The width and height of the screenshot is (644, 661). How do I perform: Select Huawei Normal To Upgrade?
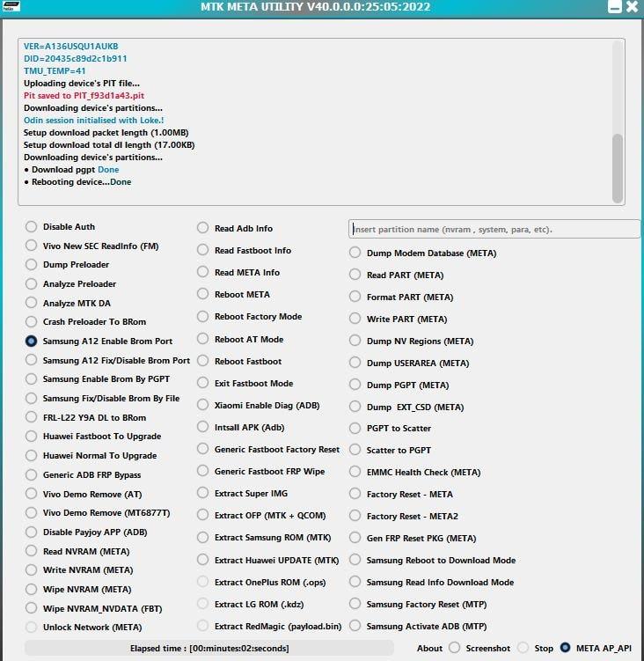31,456
